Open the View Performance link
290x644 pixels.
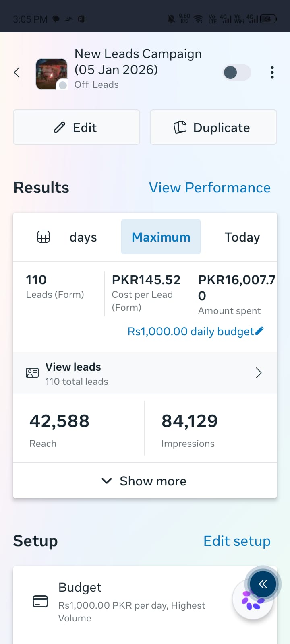[210, 188]
